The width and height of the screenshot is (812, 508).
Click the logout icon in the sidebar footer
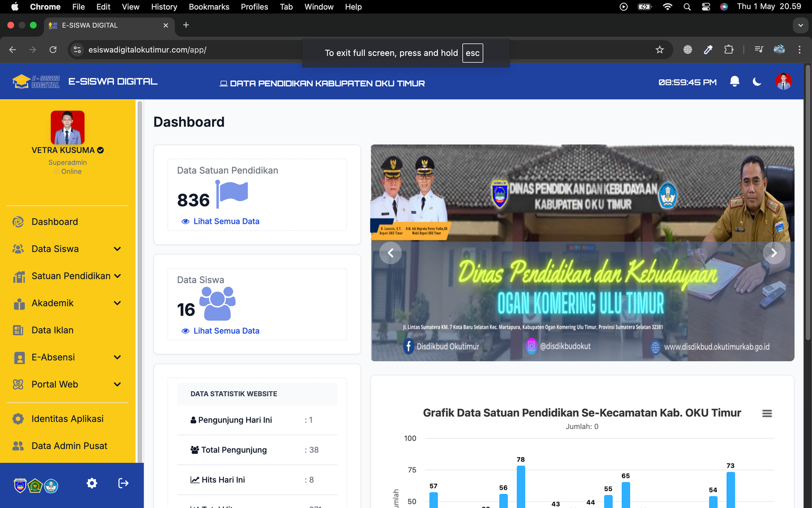(x=123, y=483)
